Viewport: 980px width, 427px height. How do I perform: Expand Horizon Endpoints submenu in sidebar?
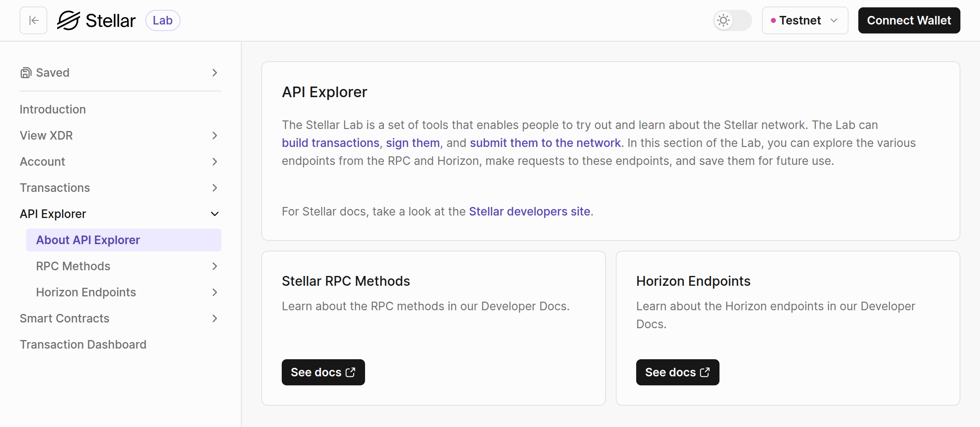coord(215,292)
